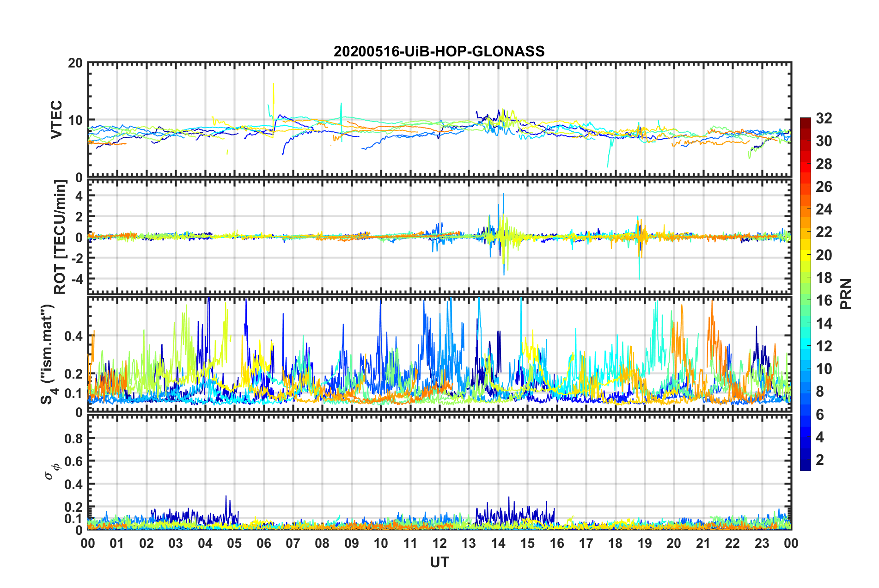Click the PRN colorbar label
Viewport: 879px width, 588px height.
pyautogui.click(x=846, y=294)
